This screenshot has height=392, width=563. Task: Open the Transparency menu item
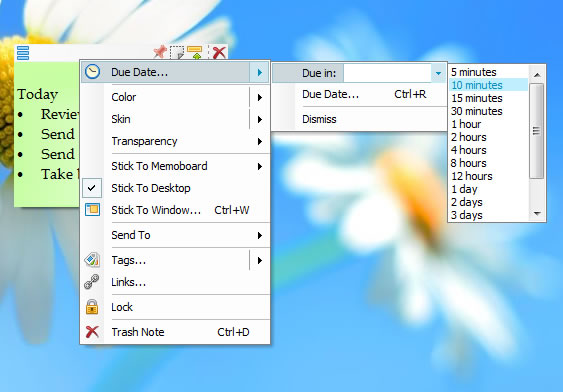coord(175,141)
